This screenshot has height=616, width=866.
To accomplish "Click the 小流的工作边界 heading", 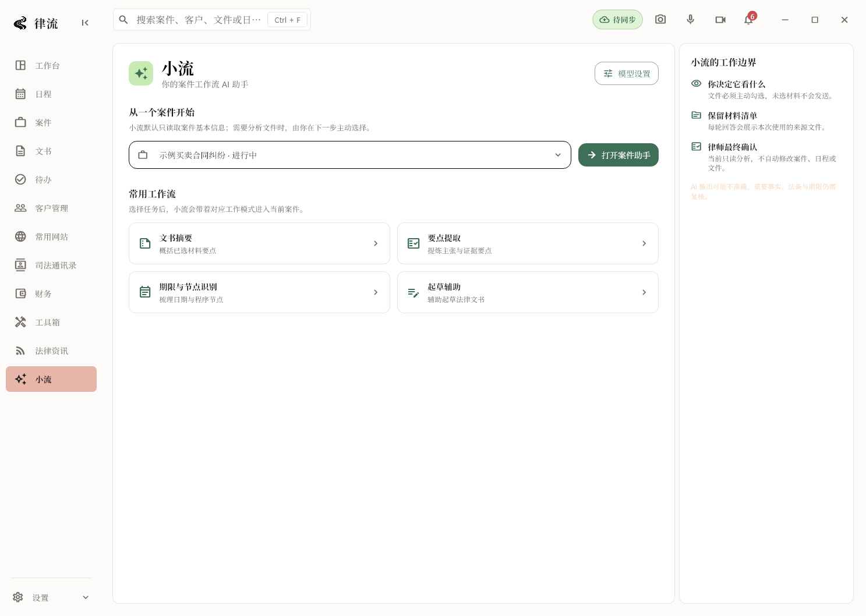I will (x=723, y=62).
